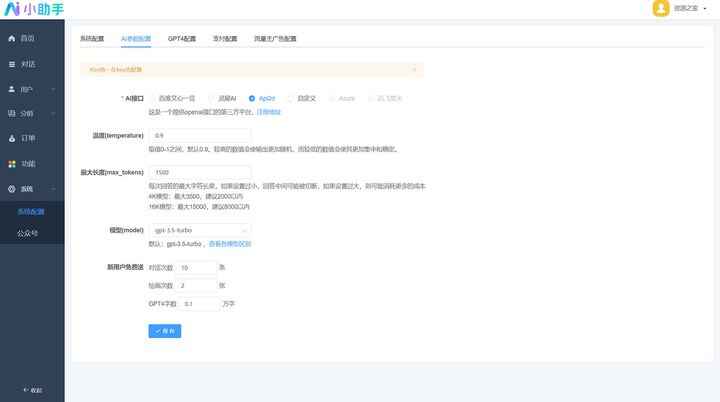Expand the 用户 submenu arrow in sidebar

click(53, 88)
